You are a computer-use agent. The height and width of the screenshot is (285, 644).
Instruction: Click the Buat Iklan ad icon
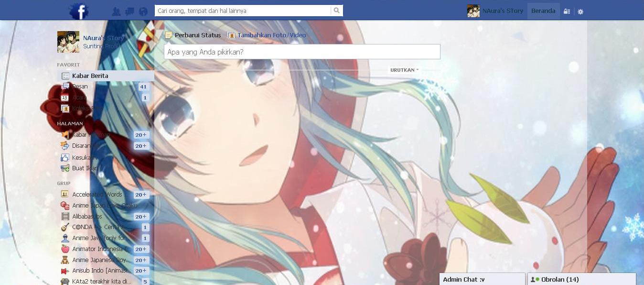pos(65,168)
